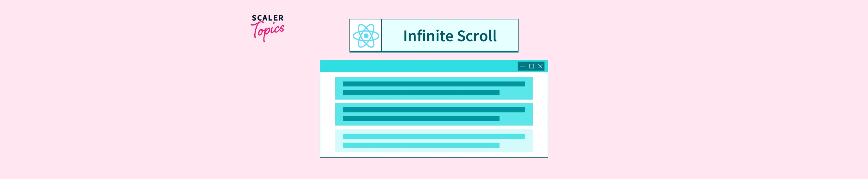Click the shorter bottom line in faded card
The image size is (868, 179).
pyautogui.click(x=421, y=145)
